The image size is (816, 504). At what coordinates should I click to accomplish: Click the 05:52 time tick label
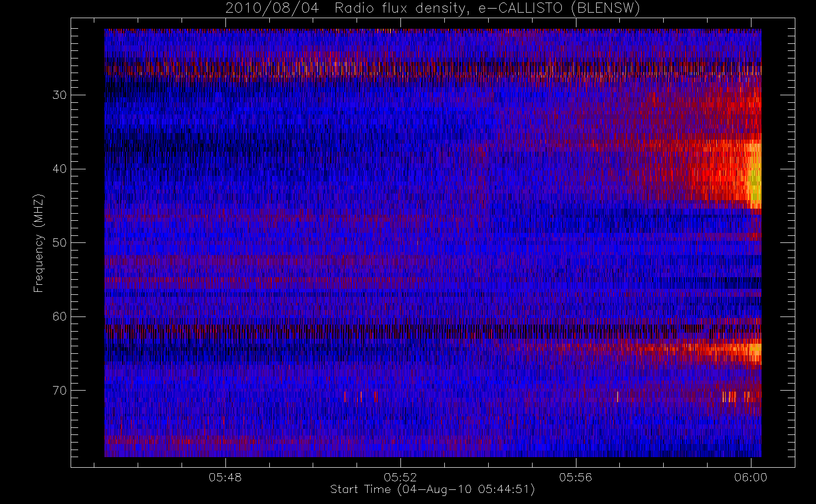(400, 477)
